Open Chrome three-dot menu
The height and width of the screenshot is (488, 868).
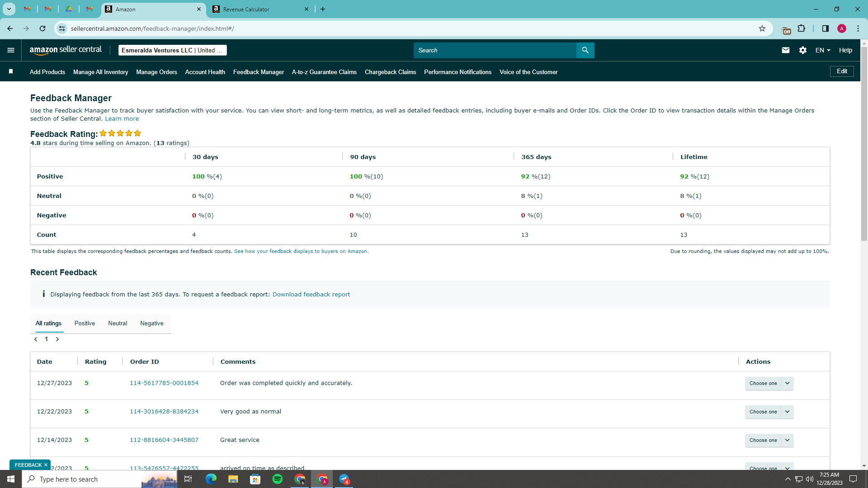pyautogui.click(x=858, y=28)
